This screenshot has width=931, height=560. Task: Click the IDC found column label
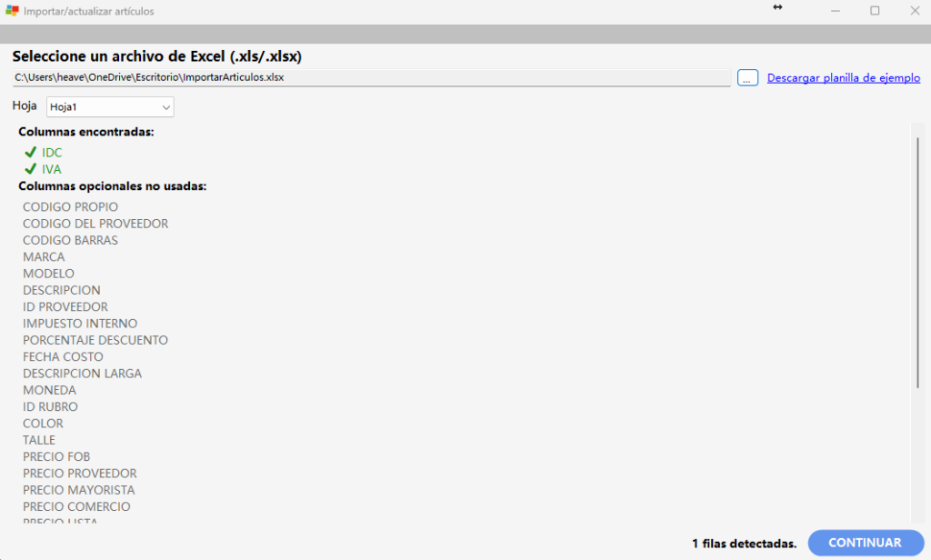coord(52,153)
